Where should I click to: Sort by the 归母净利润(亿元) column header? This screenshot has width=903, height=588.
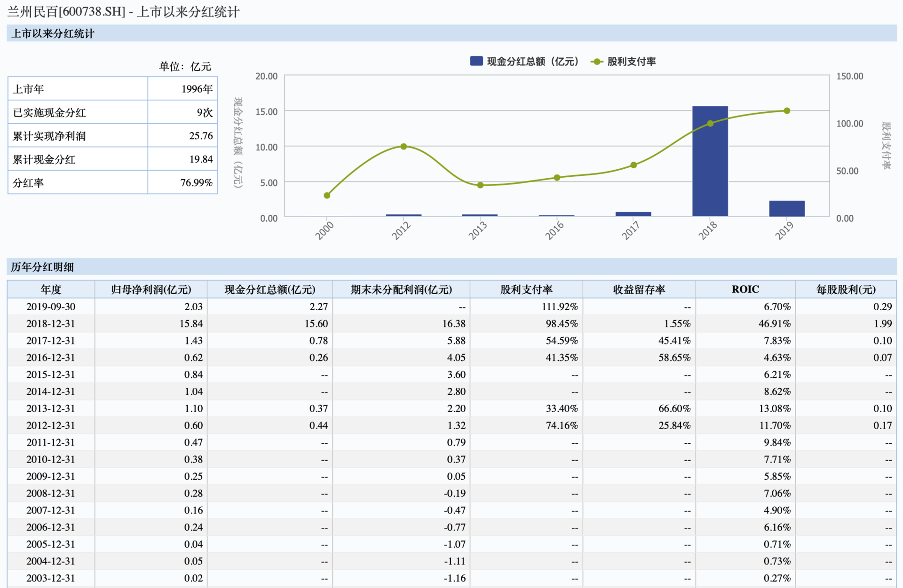[x=151, y=290]
